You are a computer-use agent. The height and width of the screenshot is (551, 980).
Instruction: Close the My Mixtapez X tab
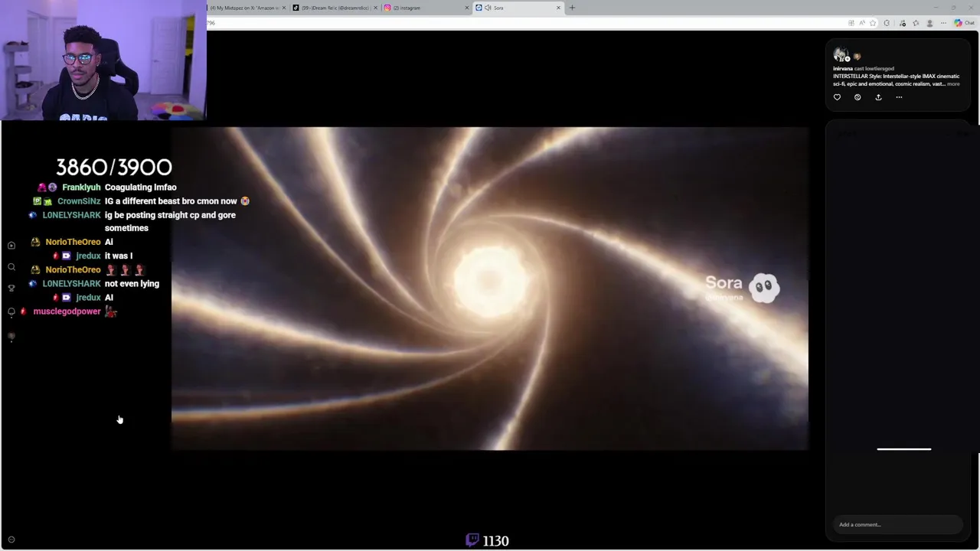click(x=284, y=8)
